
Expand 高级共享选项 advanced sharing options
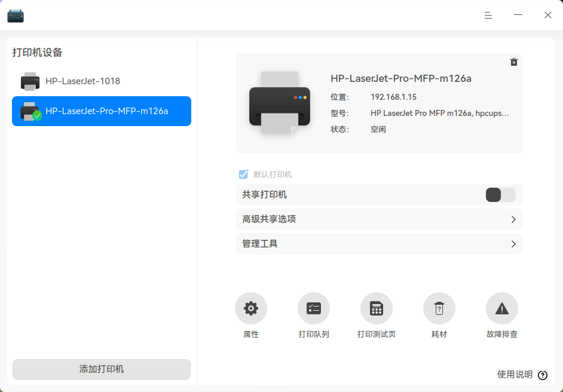379,219
